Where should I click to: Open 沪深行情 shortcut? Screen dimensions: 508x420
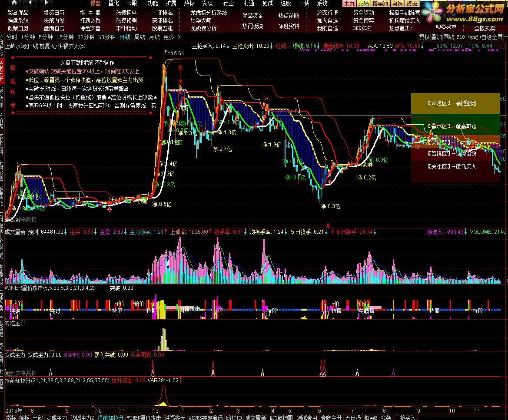[327, 13]
